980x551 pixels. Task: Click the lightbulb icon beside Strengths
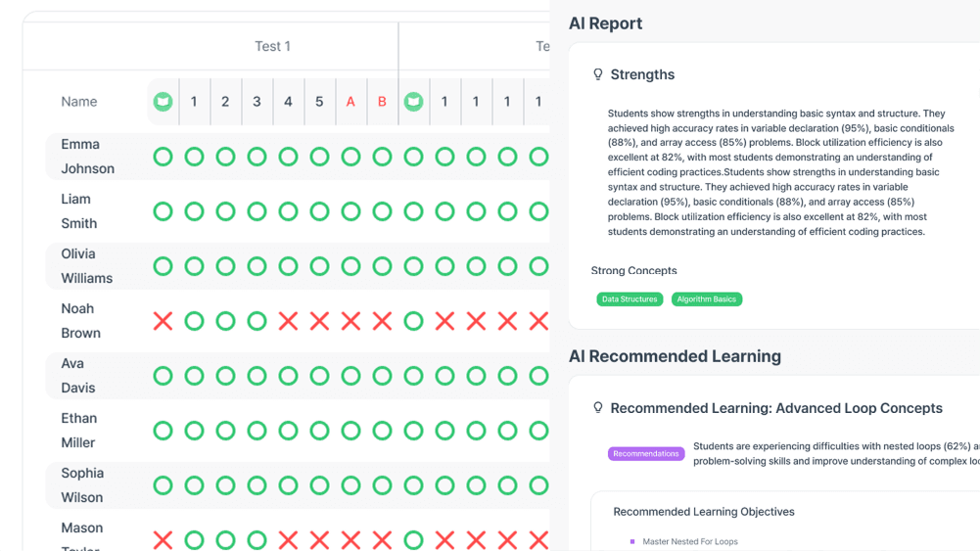[x=598, y=74]
